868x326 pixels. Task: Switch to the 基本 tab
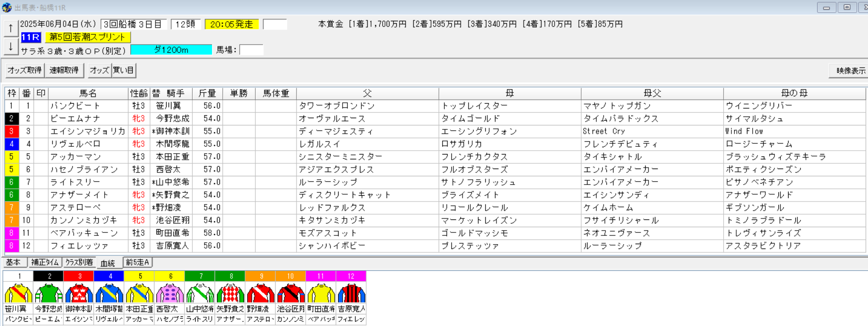14,263
